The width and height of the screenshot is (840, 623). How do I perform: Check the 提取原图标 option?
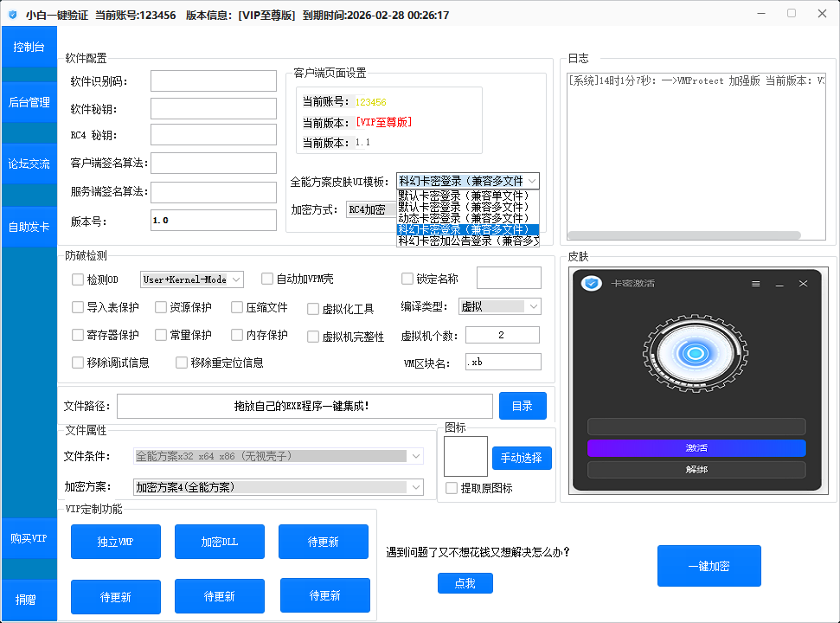[x=451, y=488]
